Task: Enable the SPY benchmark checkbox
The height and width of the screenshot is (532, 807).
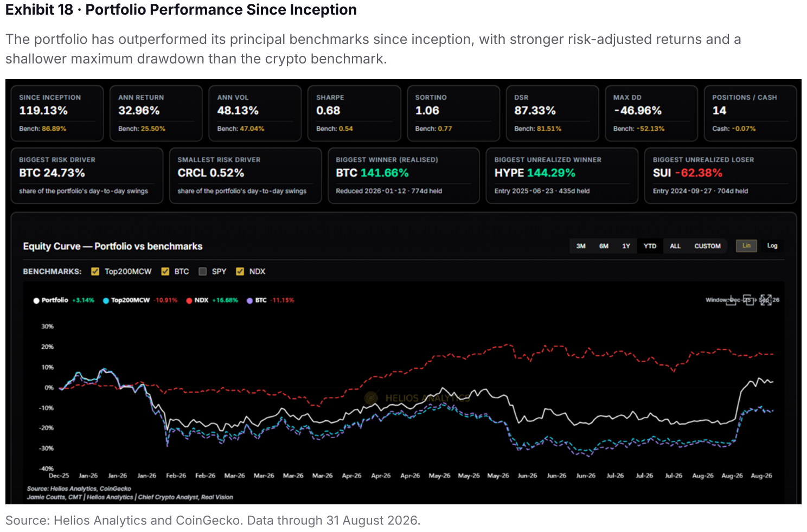Action: (203, 272)
